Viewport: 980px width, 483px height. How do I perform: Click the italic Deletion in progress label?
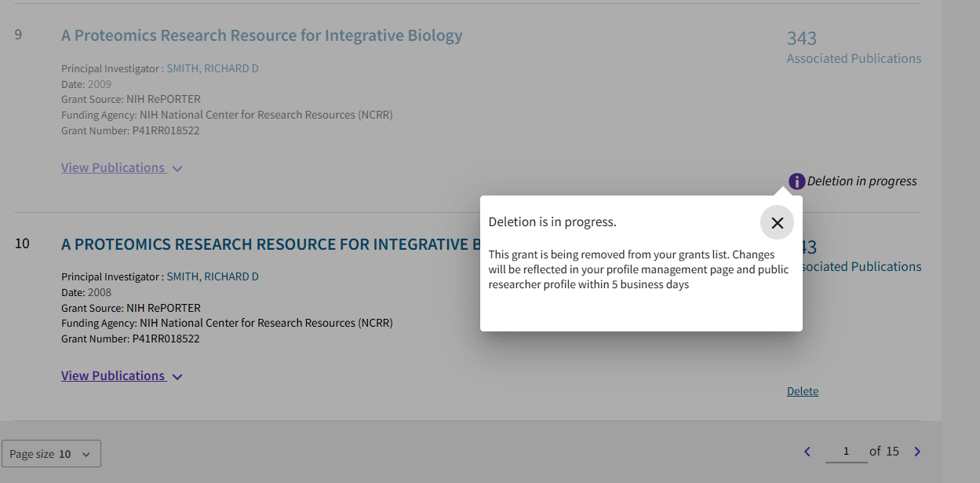(862, 181)
